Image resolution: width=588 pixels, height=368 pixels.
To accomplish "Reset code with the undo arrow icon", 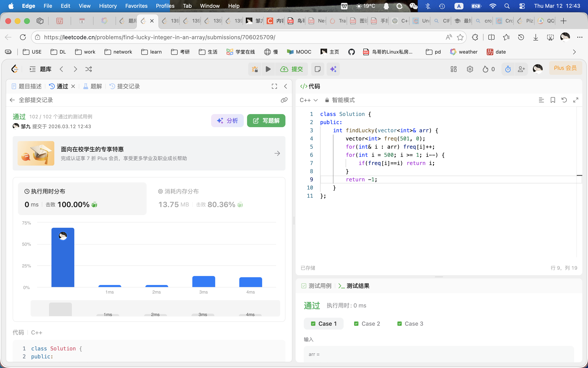I will (564, 100).
